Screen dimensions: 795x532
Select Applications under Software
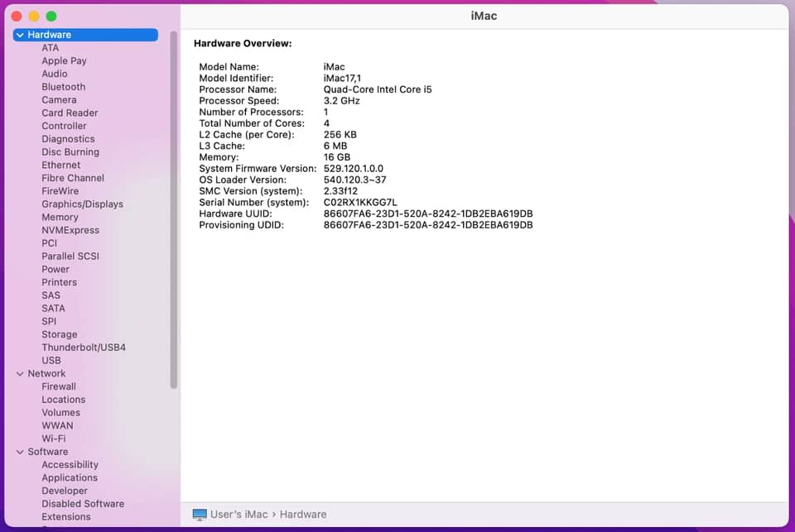pos(70,477)
